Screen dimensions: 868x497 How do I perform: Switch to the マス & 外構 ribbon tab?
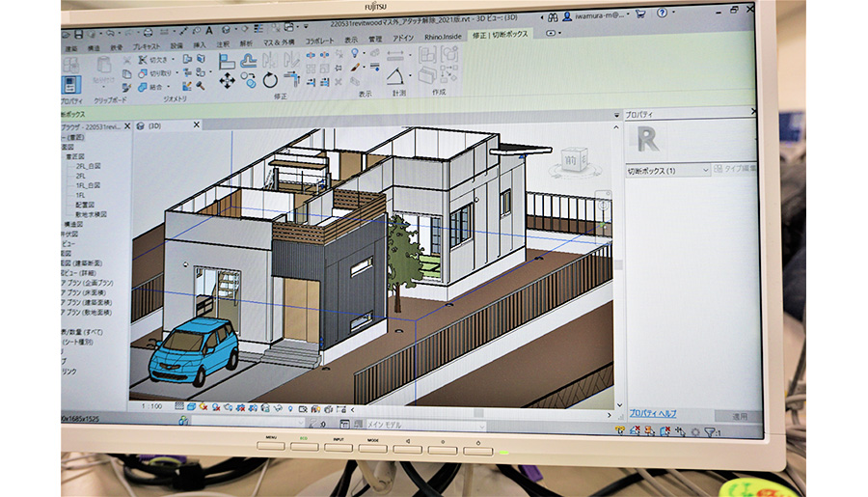tap(279, 42)
